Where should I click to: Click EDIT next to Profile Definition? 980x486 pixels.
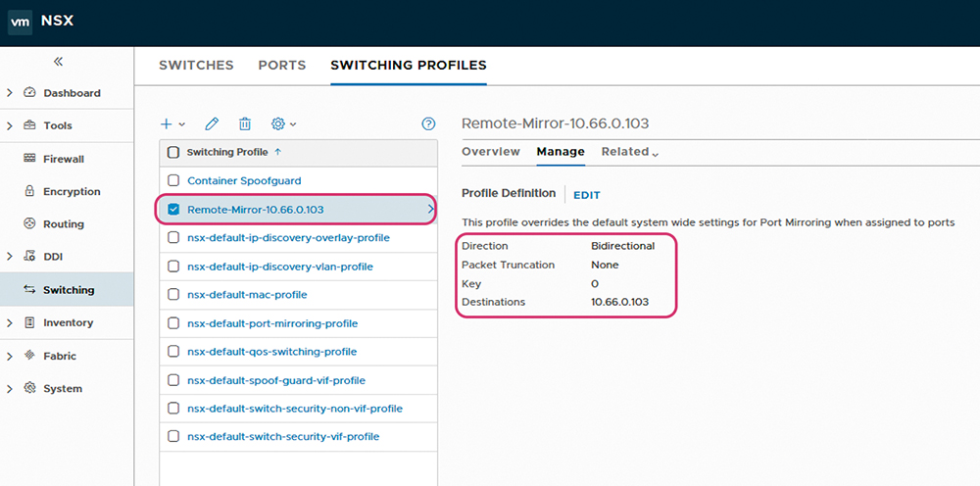click(587, 195)
